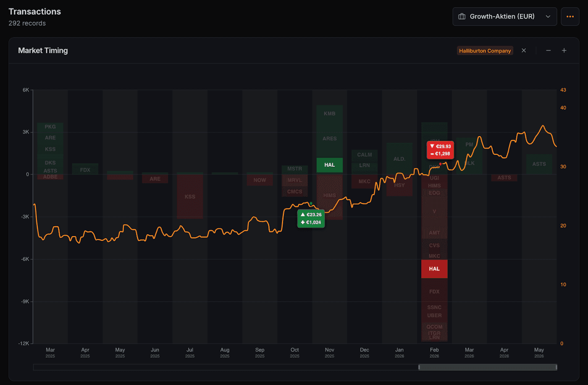
Task: Click the green ASTS block in May 2026
Action: tap(539, 164)
